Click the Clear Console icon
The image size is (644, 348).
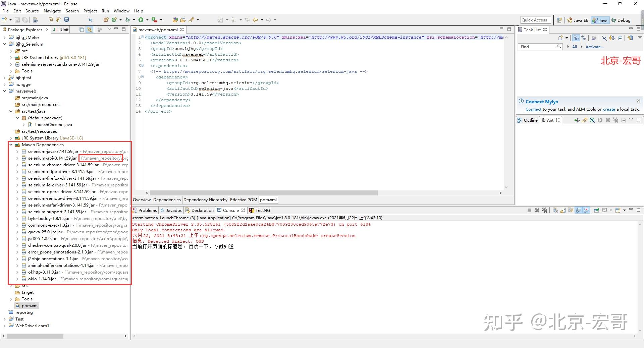click(x=555, y=210)
